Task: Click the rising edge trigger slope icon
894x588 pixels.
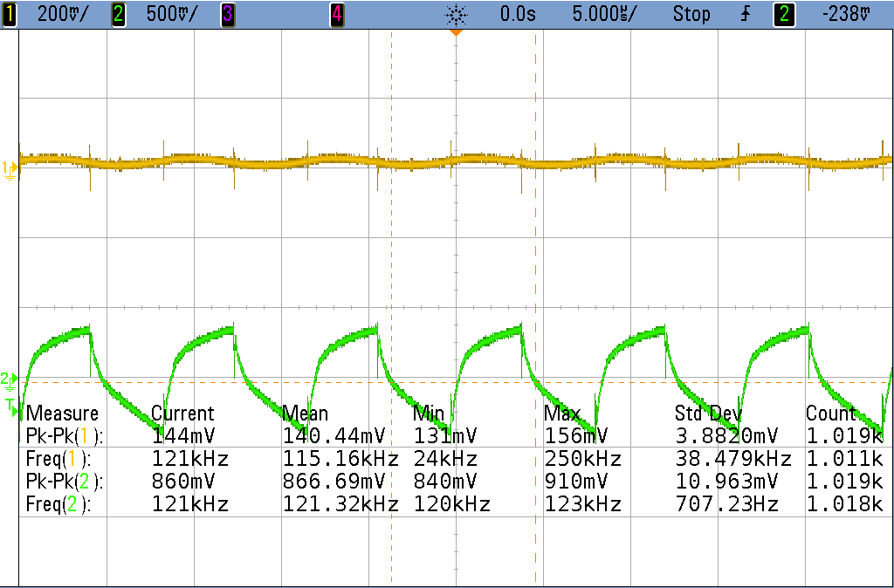Action: tap(746, 14)
